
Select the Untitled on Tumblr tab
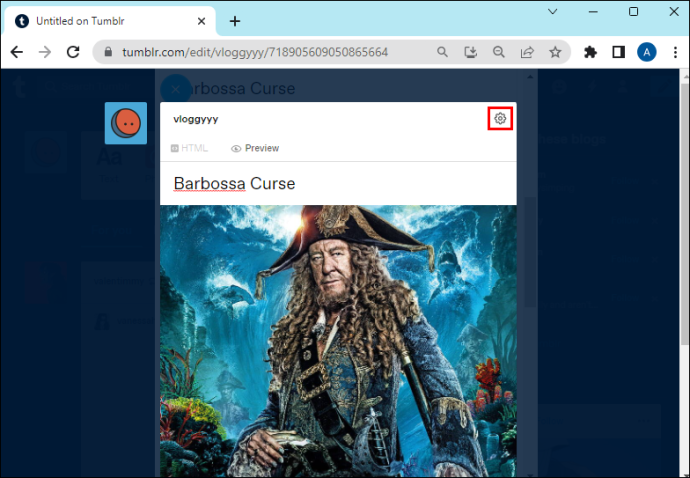110,21
